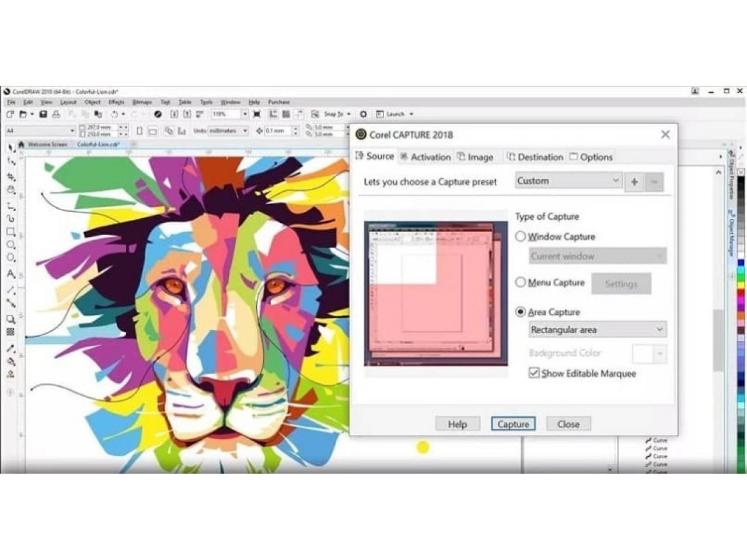Open the Custom capture preset dropdown
Viewport: 747px width, 560px height.
click(568, 181)
